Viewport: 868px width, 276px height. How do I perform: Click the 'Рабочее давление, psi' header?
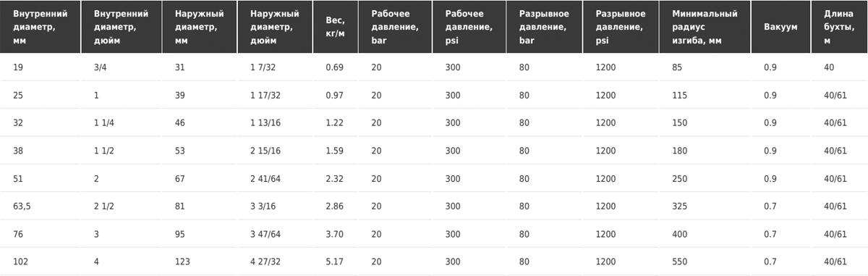(x=471, y=27)
